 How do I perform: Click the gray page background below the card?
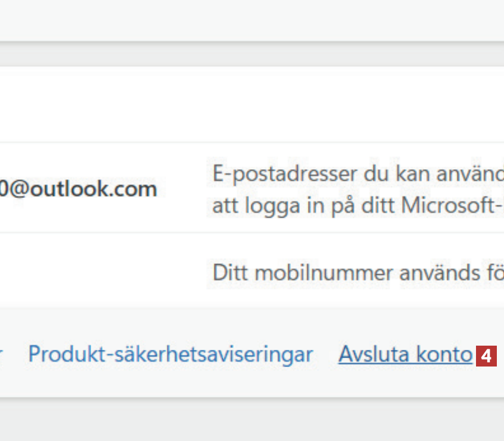click(x=238, y=420)
